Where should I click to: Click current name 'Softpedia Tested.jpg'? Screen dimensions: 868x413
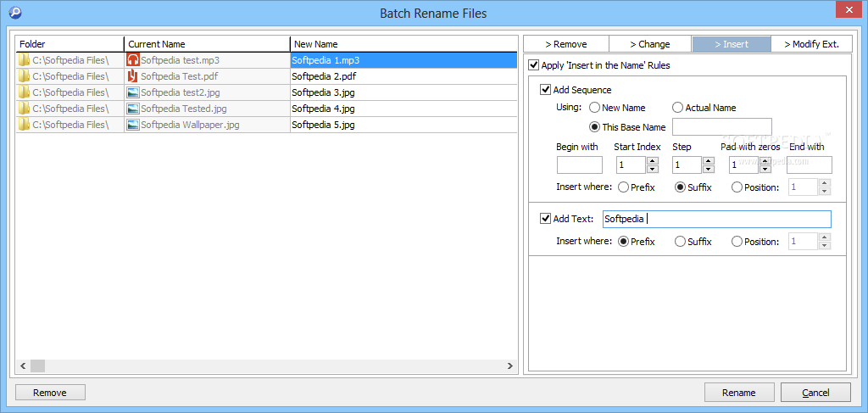(184, 109)
